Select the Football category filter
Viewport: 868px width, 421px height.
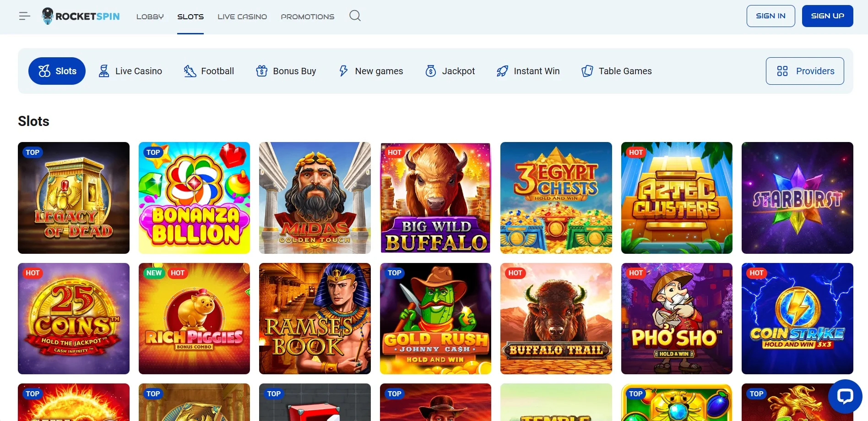click(x=209, y=71)
